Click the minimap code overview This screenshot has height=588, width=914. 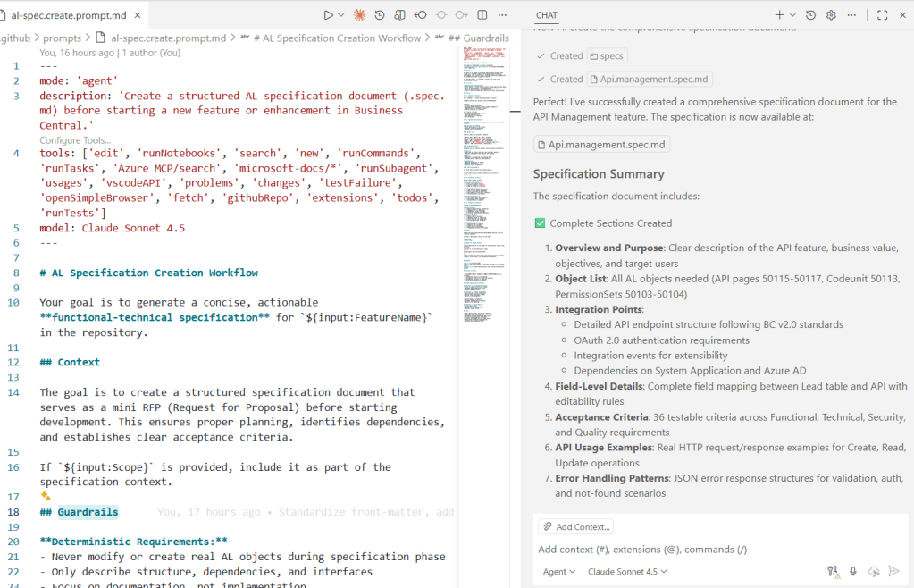click(484, 184)
